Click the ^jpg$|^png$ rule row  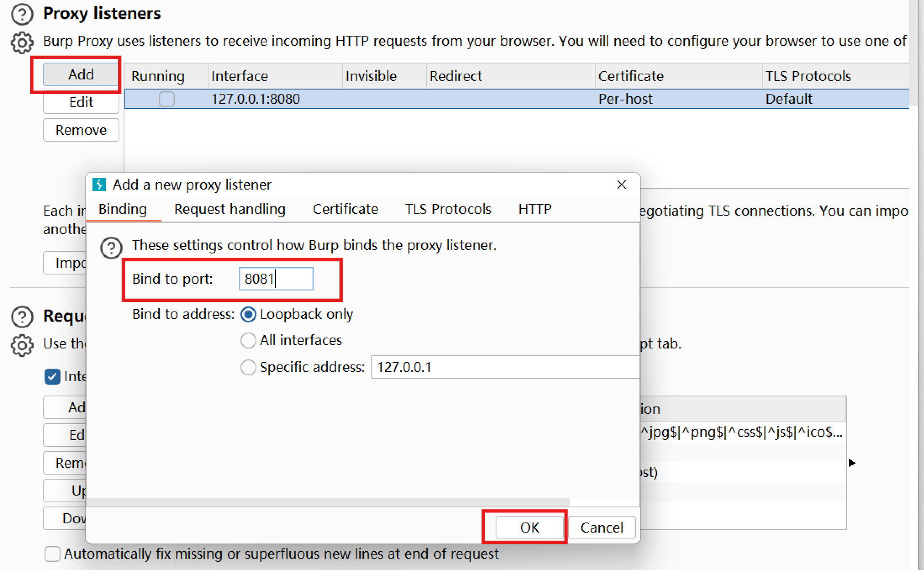coord(743,432)
